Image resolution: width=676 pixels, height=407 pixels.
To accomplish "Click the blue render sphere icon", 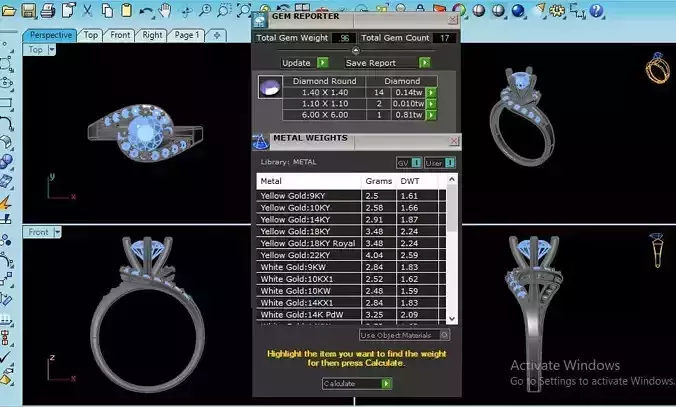I will 518,10.
